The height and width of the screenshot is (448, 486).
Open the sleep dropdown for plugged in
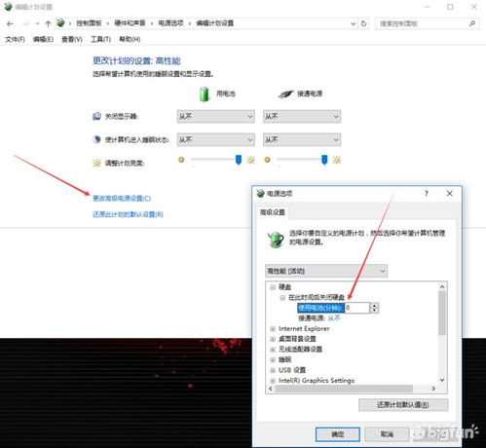pyautogui.click(x=302, y=139)
